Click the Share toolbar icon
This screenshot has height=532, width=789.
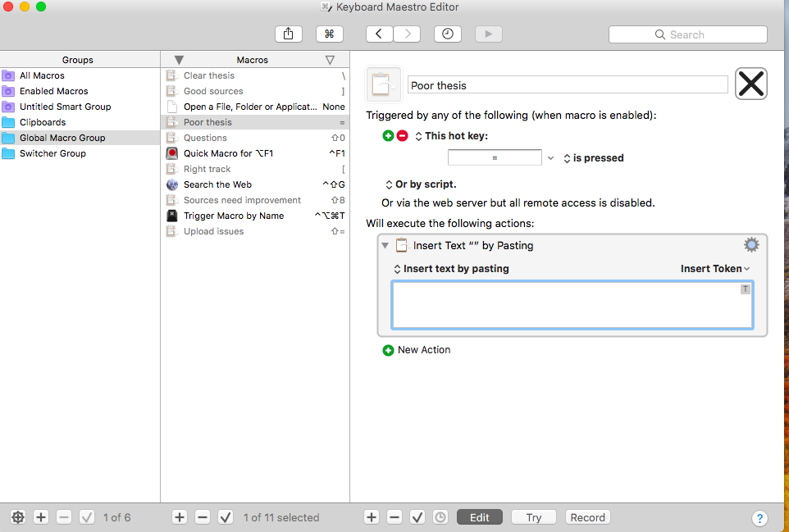coord(289,34)
